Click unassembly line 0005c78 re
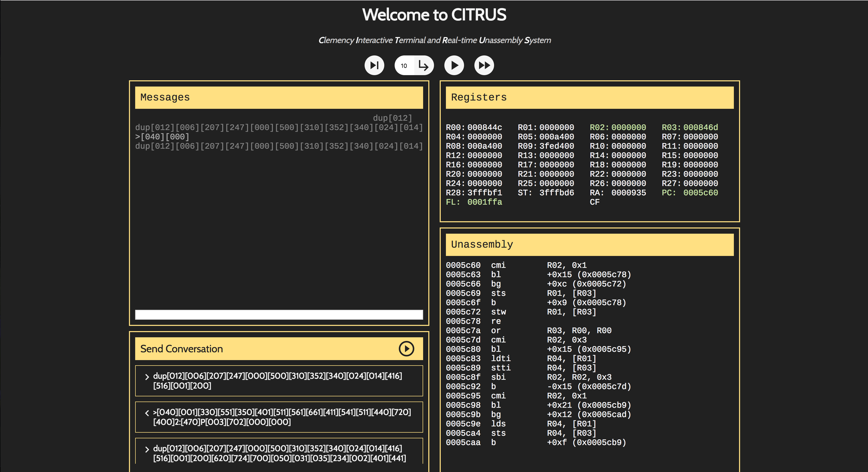Viewport: 868px width, 472px height. pos(473,321)
